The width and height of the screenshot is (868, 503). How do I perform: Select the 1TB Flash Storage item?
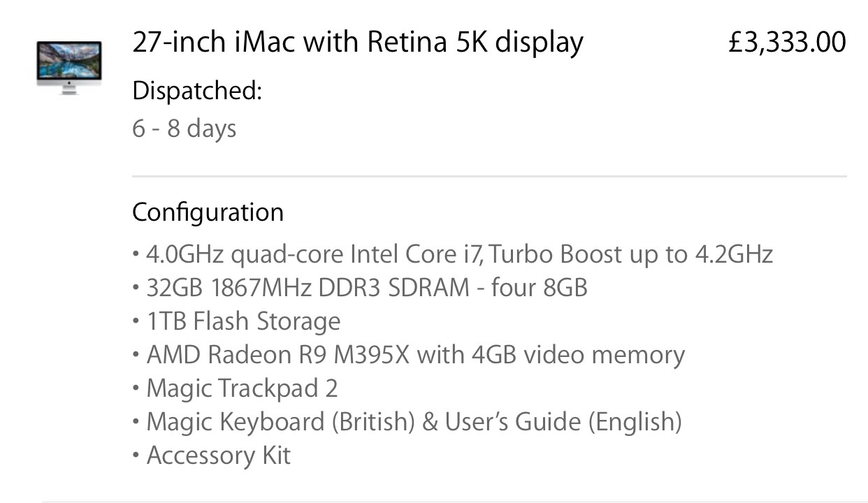click(243, 321)
